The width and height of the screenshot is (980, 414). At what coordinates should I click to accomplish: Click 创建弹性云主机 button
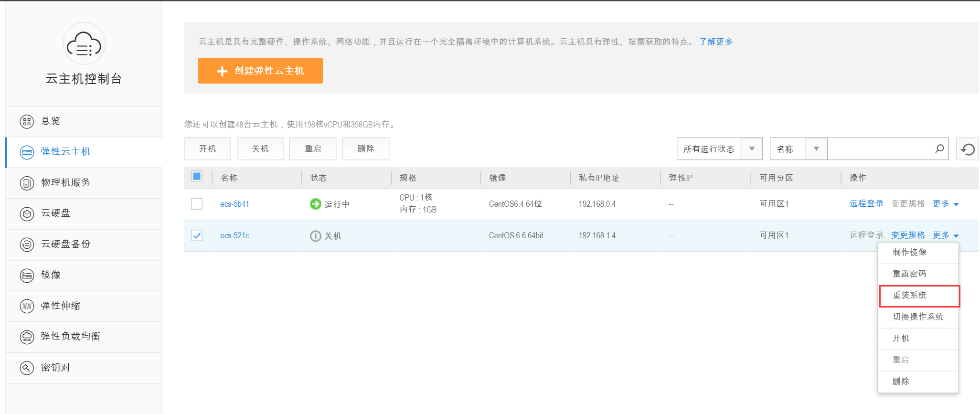[260, 71]
